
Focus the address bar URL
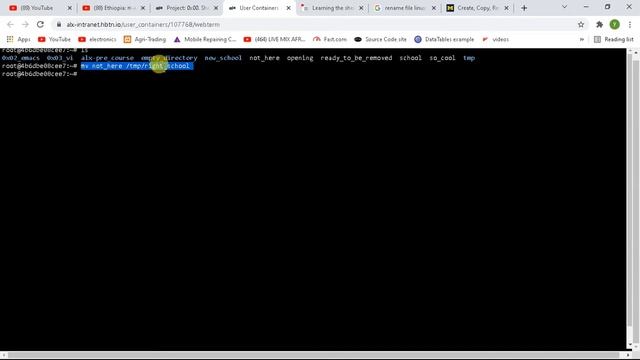pos(143,24)
